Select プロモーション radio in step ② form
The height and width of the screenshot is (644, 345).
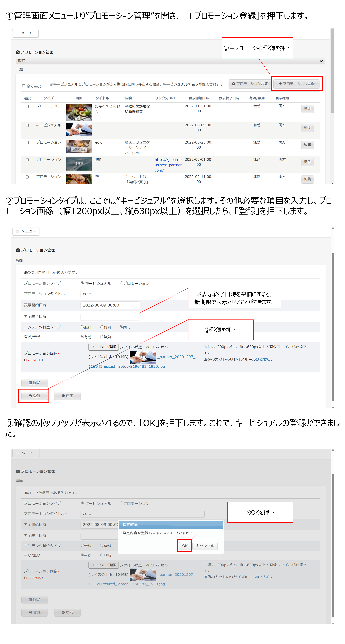click(121, 283)
